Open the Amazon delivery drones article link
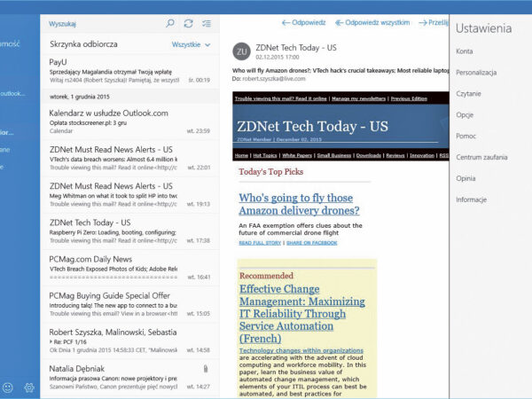 tap(295, 205)
